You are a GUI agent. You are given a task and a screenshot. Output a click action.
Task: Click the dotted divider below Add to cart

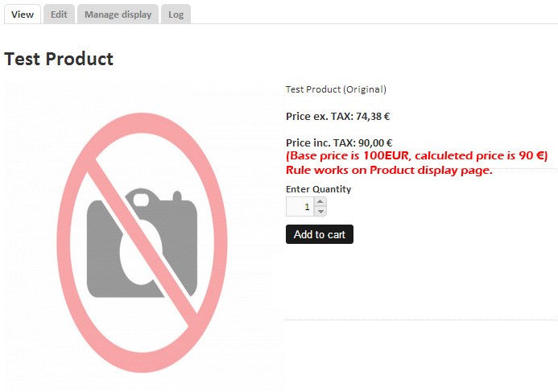[x=422, y=320]
